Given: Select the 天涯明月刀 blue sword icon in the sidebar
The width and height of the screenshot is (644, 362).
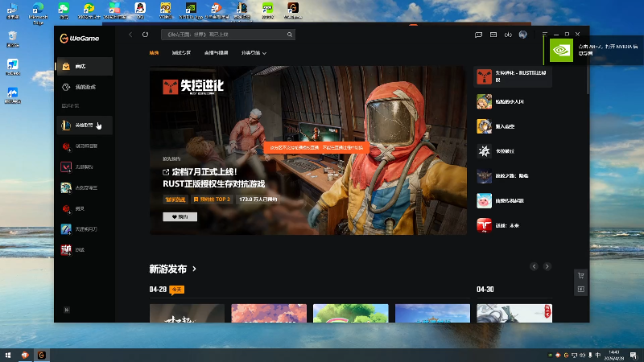Looking at the screenshot, I should coord(66,229).
